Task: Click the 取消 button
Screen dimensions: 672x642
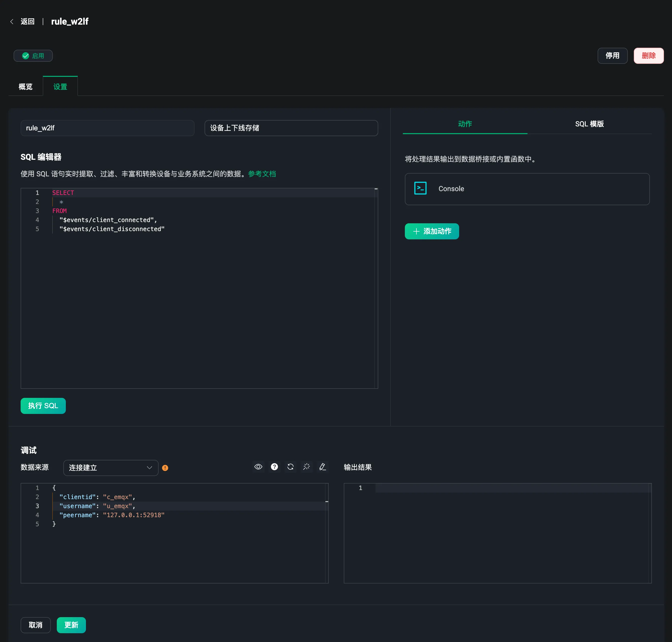Action: tap(36, 625)
